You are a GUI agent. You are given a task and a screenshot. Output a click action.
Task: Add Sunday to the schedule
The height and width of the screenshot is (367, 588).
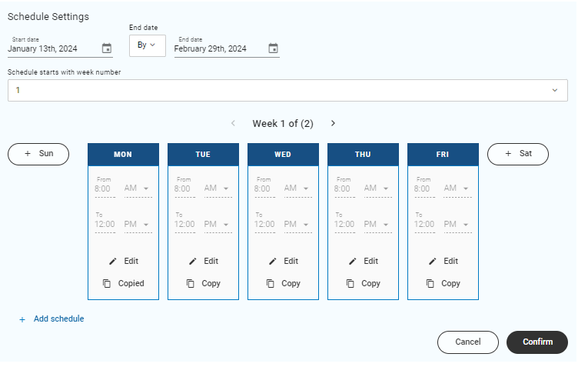pyautogui.click(x=38, y=154)
